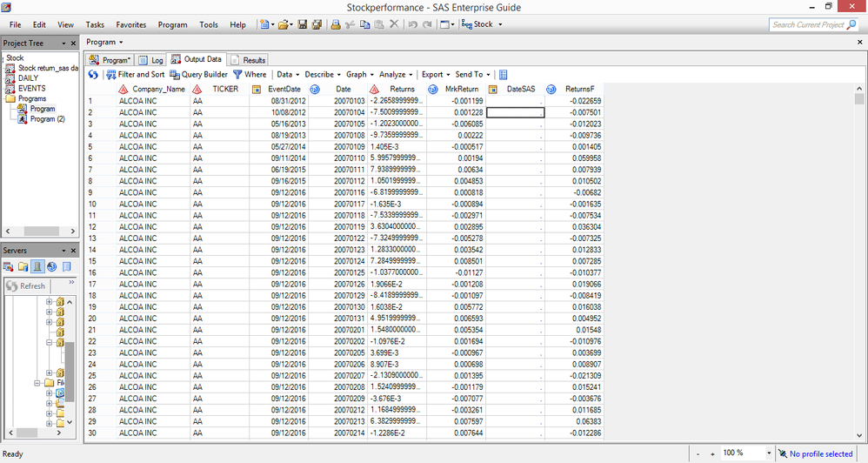Click the No profile selected link
The width and height of the screenshot is (868, 463).
pos(820,453)
